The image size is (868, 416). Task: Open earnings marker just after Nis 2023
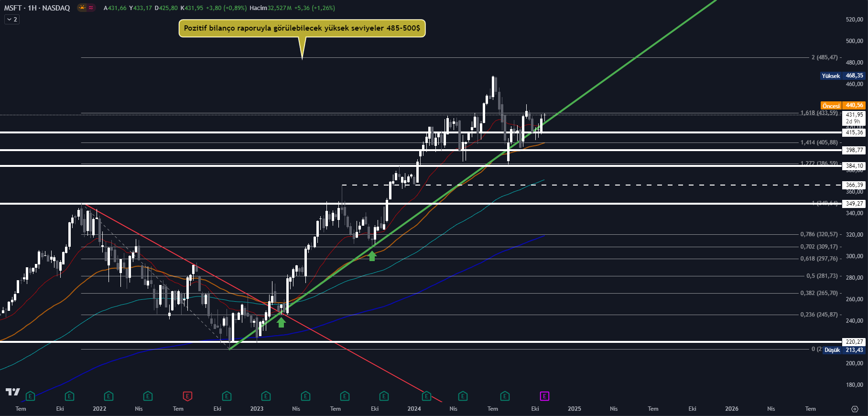pos(305,396)
